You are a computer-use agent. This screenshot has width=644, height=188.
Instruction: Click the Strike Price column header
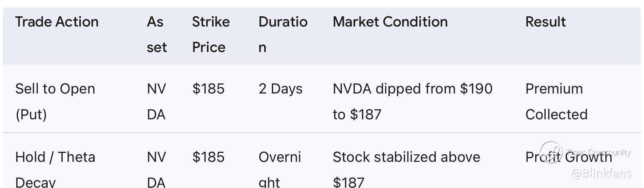211,34
